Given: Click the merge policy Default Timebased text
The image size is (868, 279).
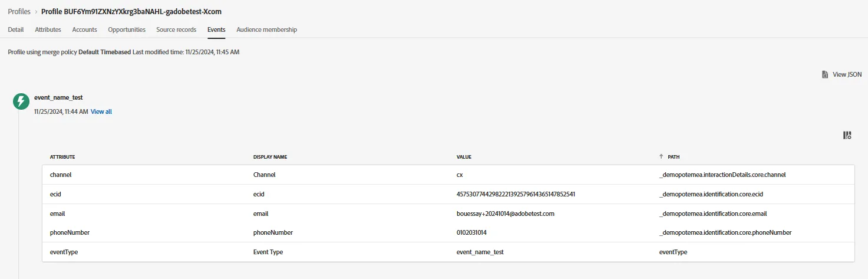Looking at the screenshot, I should tap(105, 52).
